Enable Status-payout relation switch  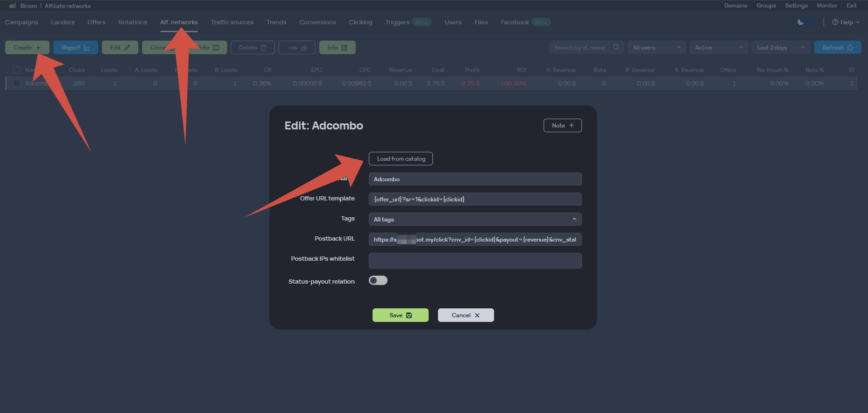click(378, 280)
